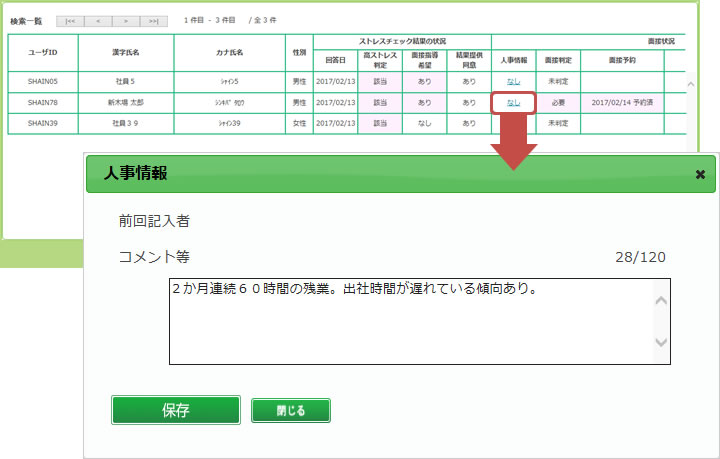This screenshot has width=720, height=459.
Task: Click the カナ氏名 column header
Action: (230, 53)
